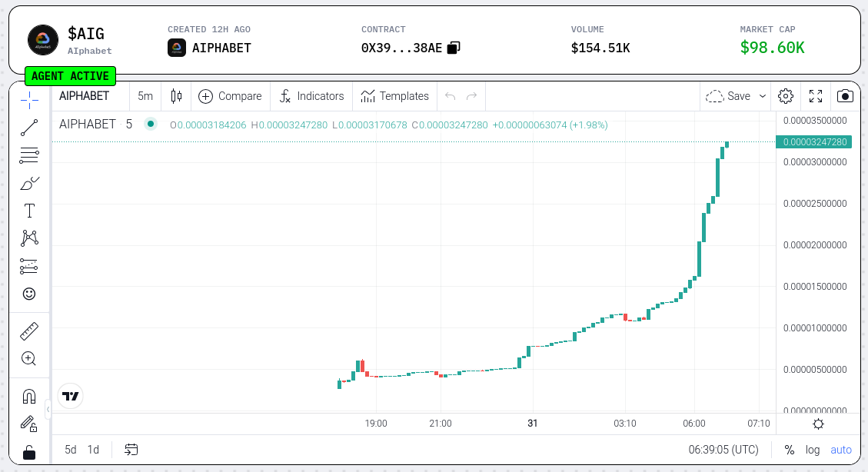Viewport: 868px width, 472px height.
Task: Copy the contract address
Action: tap(454, 48)
